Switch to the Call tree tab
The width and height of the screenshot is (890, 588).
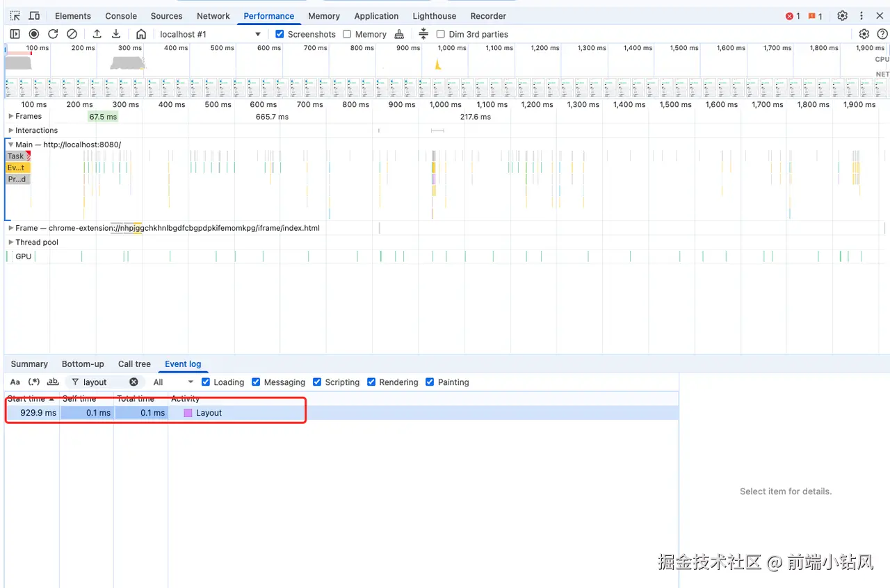[x=134, y=364]
